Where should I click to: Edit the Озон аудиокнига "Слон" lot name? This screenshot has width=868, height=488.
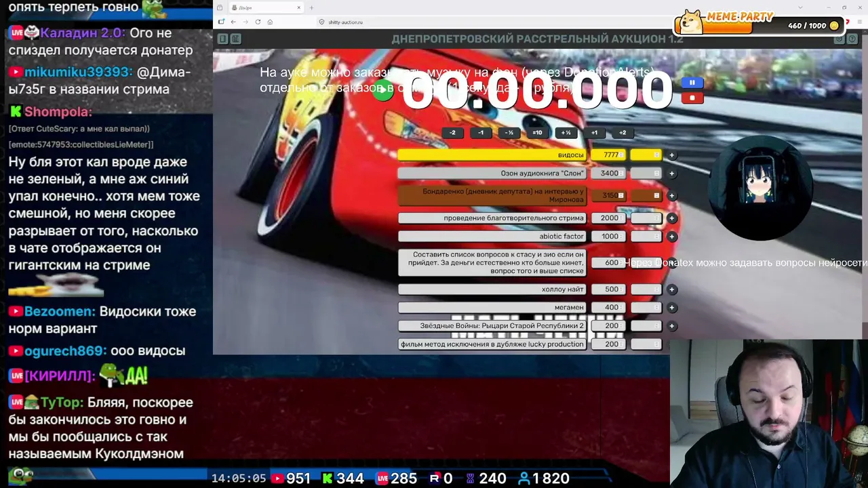[x=492, y=174]
